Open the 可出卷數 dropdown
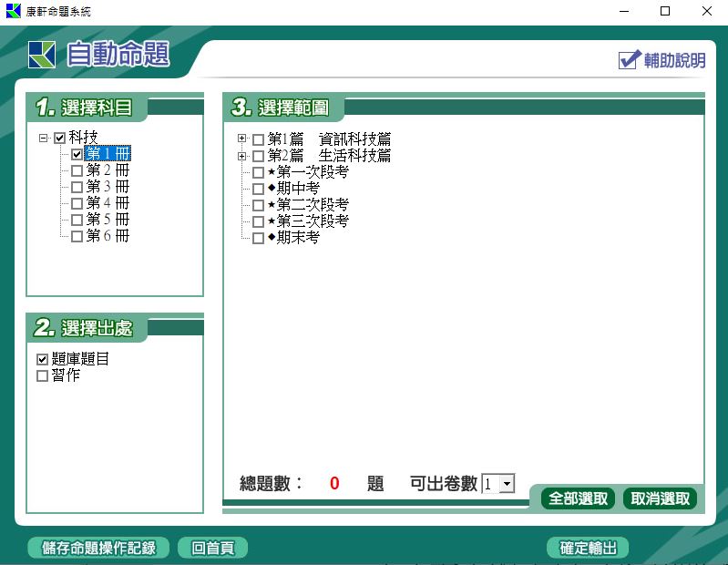The image size is (728, 565). point(507,485)
